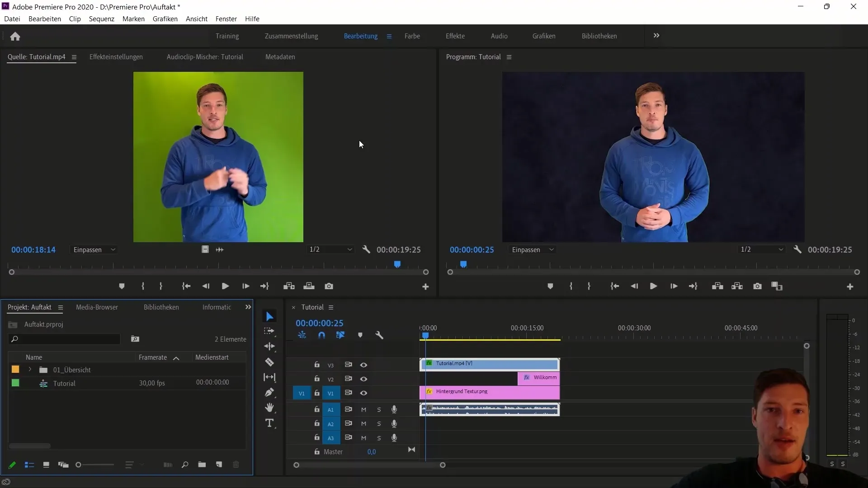This screenshot has height=488, width=868.
Task: Go to the Home screen icon
Action: tap(15, 36)
